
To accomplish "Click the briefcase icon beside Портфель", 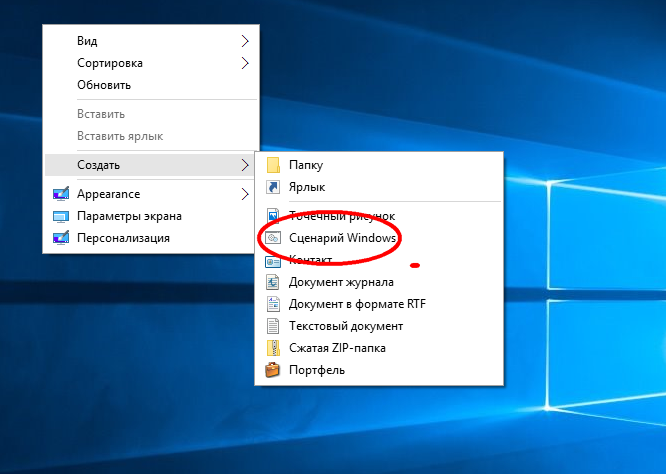I will (273, 370).
